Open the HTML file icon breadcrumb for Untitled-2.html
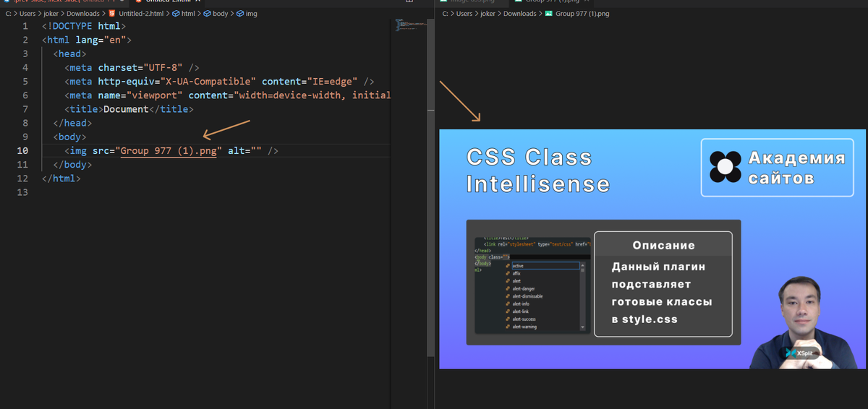Viewport: 868px width, 409px height. 112,13
